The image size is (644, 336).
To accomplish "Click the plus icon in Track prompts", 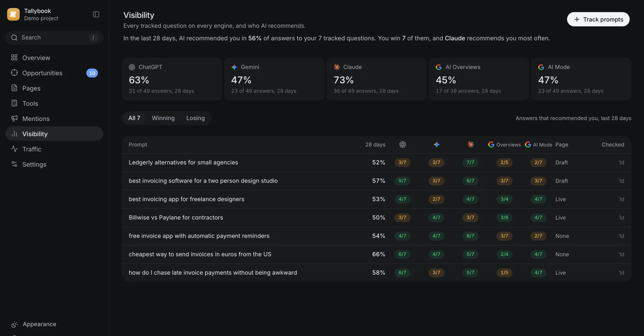I will (x=577, y=19).
